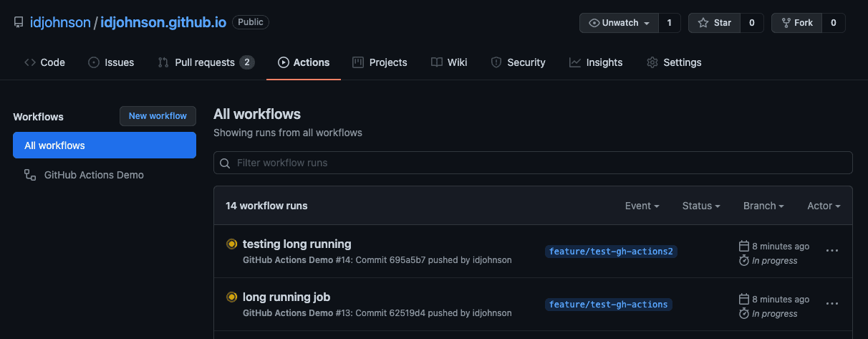868x339 pixels.
Task: Star this repository
Action: tap(714, 23)
